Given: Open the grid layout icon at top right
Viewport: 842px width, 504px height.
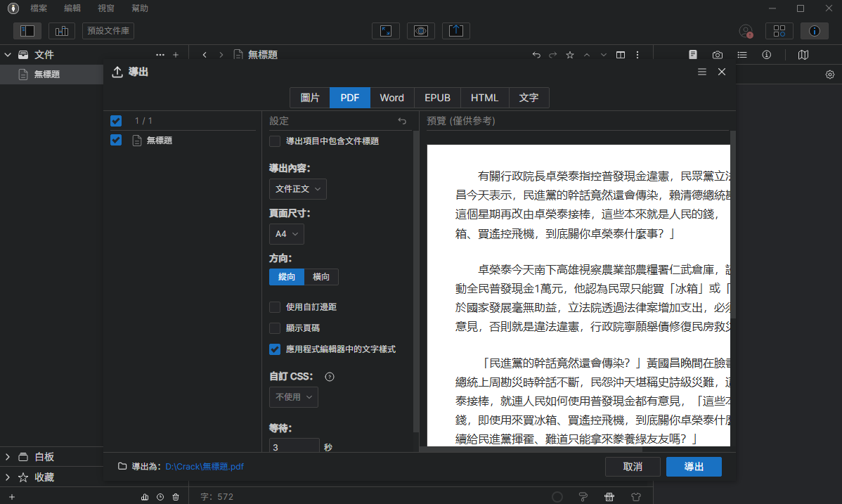Looking at the screenshot, I should pos(779,31).
